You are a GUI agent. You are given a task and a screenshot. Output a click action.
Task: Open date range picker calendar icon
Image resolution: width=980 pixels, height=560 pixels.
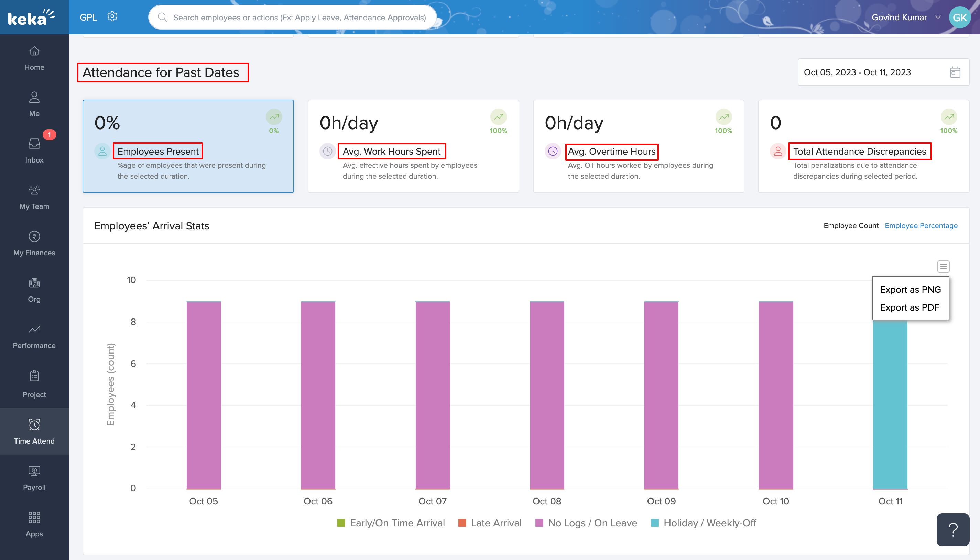tap(955, 72)
